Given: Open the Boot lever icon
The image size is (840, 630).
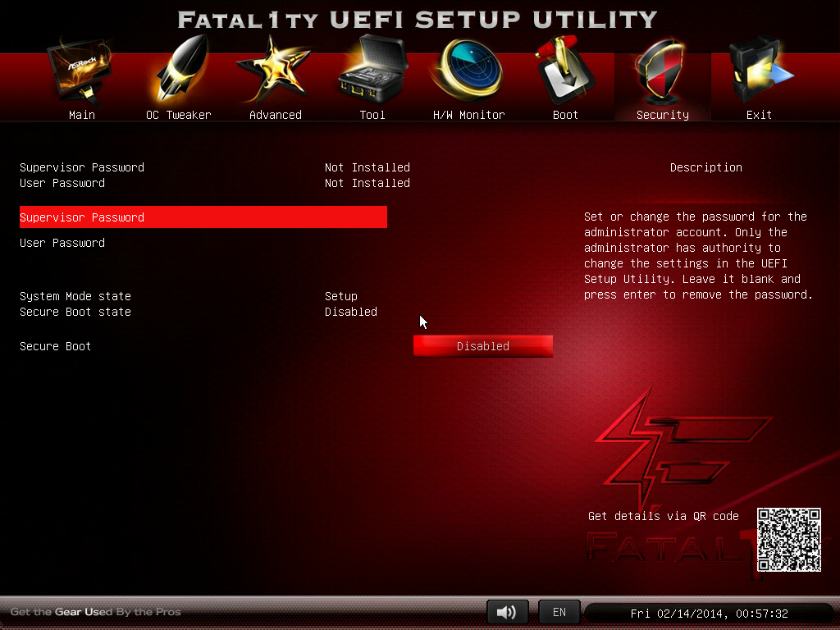Looking at the screenshot, I should point(565,72).
